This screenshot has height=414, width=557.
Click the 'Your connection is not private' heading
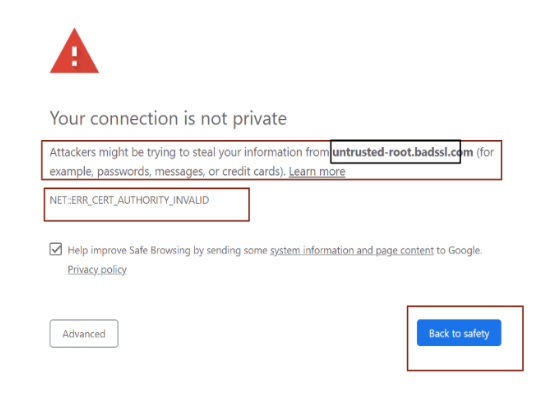[168, 118]
